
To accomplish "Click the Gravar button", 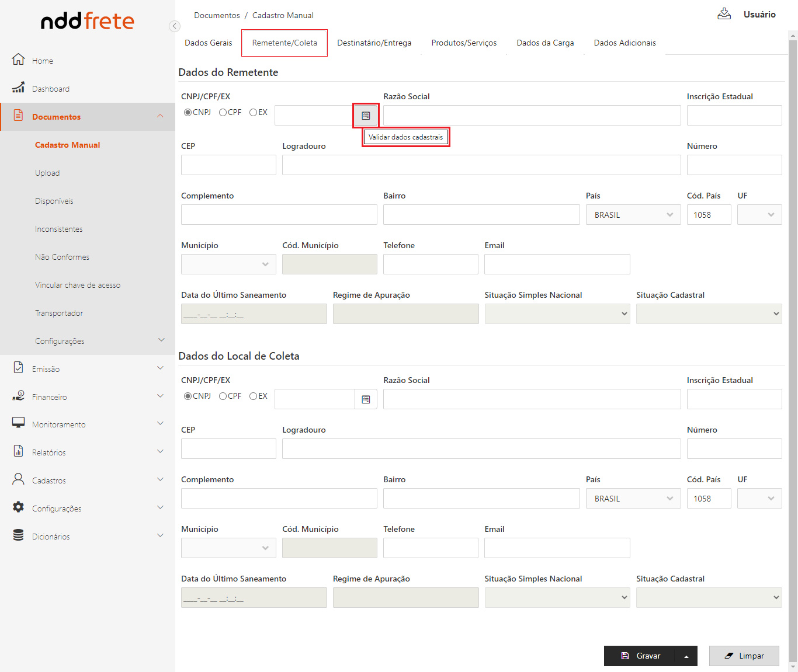I will [x=640, y=656].
